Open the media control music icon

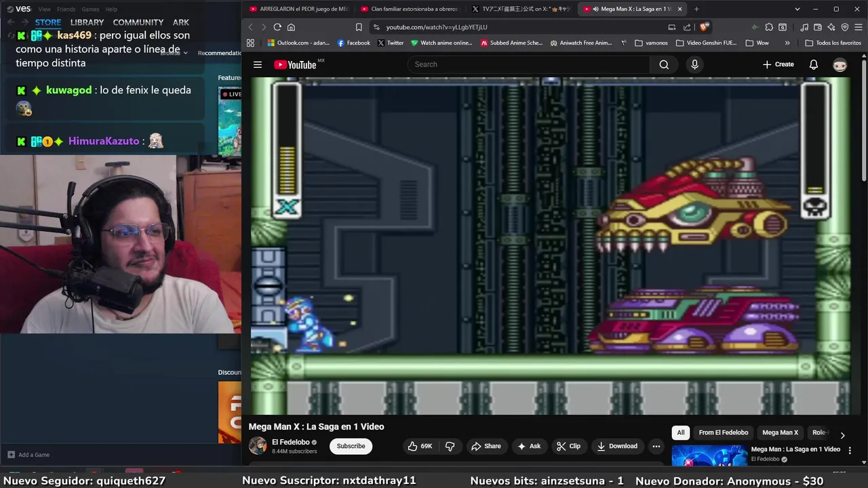click(804, 27)
